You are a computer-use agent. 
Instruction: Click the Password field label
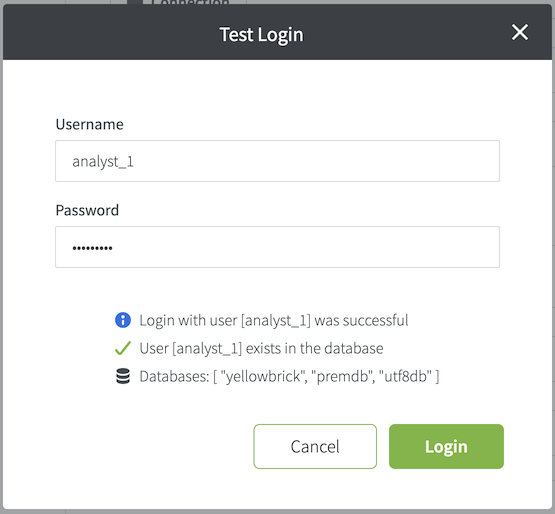[87, 210]
